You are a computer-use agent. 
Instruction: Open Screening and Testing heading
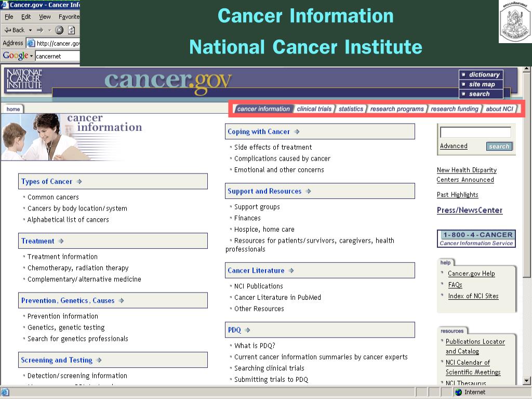click(x=57, y=360)
